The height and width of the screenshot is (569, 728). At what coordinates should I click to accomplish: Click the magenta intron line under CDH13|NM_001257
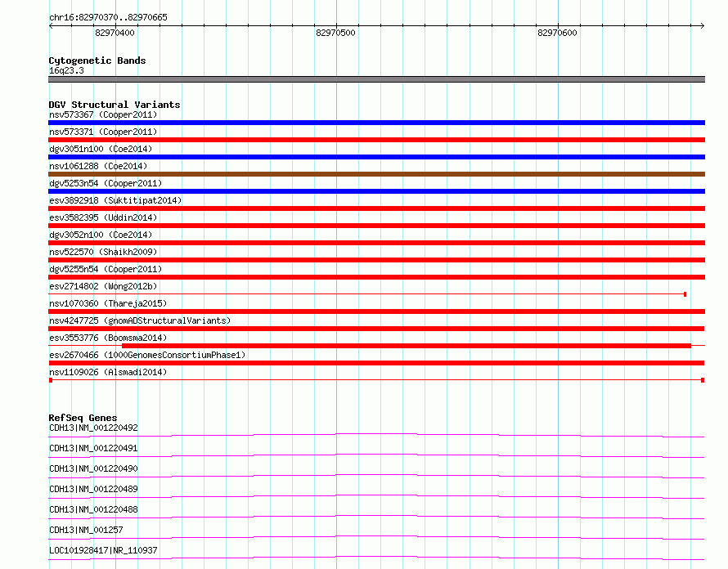point(376,537)
